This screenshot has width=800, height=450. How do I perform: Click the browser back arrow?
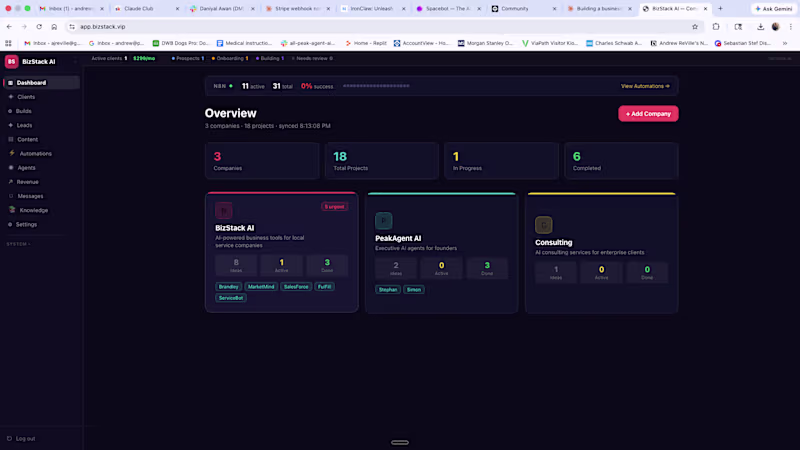(9, 27)
